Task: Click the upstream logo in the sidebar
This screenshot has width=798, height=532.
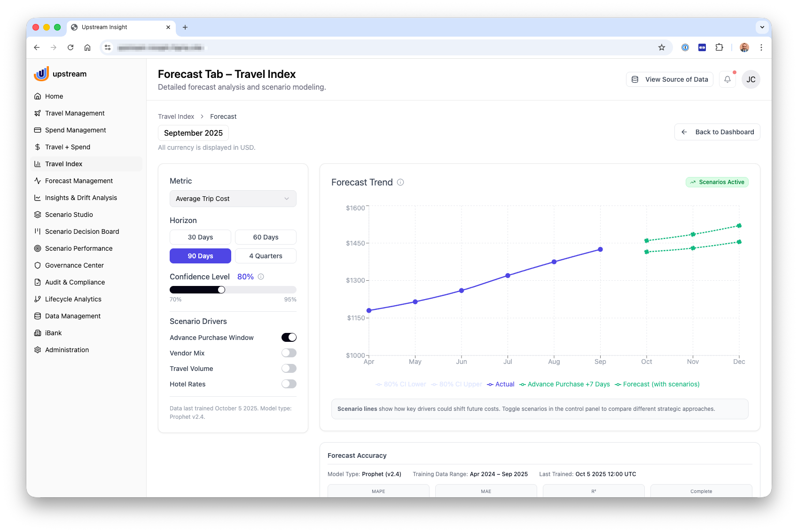Action: (60, 74)
